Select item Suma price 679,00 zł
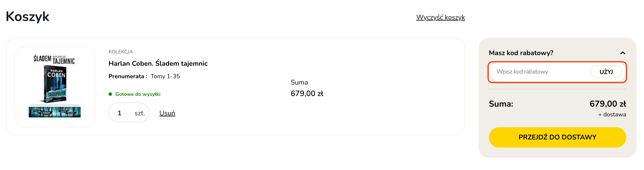The height and width of the screenshot is (170, 644). coord(307,93)
